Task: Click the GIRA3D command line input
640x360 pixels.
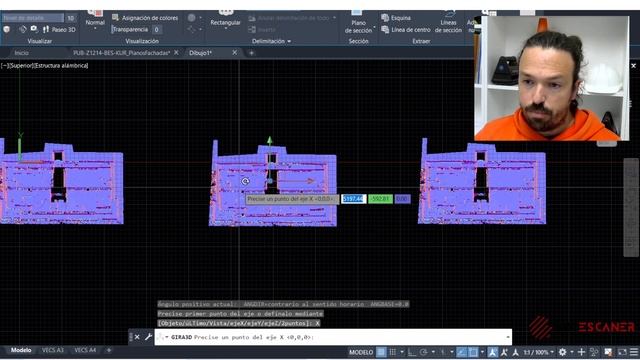Action: [x=333, y=337]
